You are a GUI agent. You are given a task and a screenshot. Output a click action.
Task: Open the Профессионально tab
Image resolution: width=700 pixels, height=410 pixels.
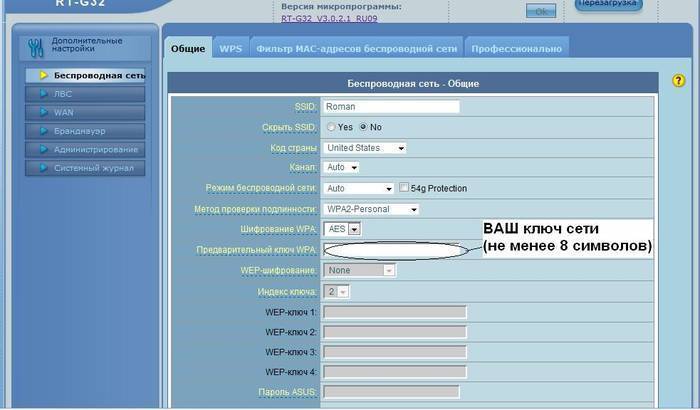point(516,48)
